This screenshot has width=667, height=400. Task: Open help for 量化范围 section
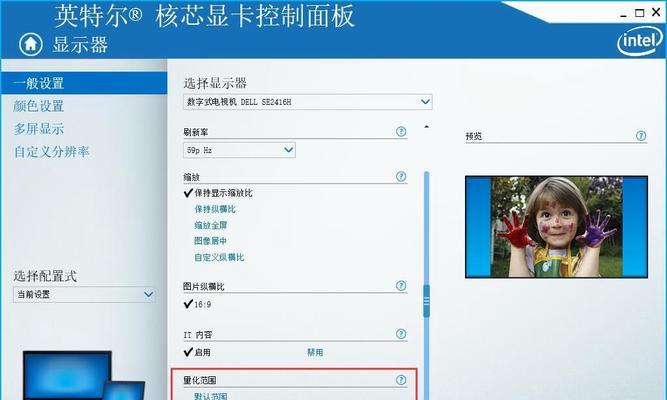click(401, 380)
